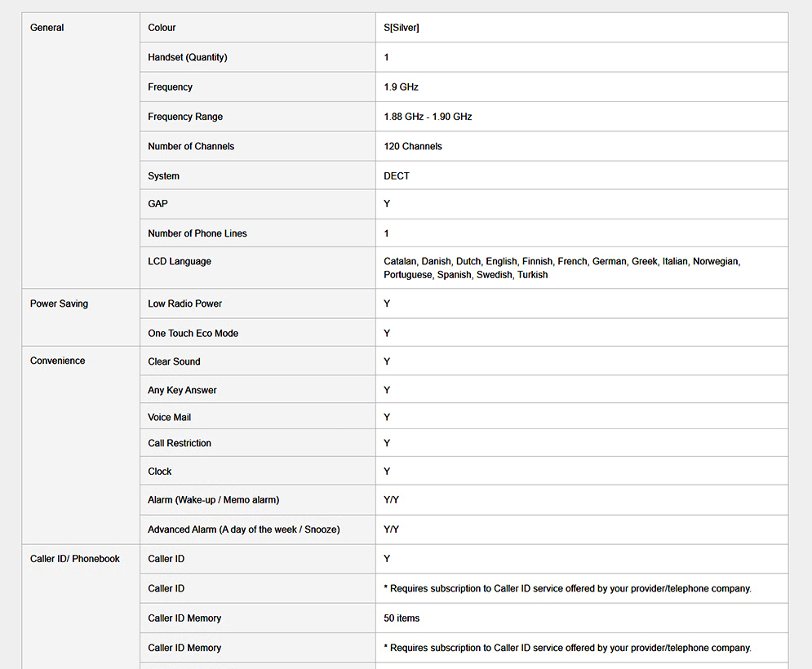Select the Frequency Range label
Screen dimensions: 812x669
click(x=185, y=117)
